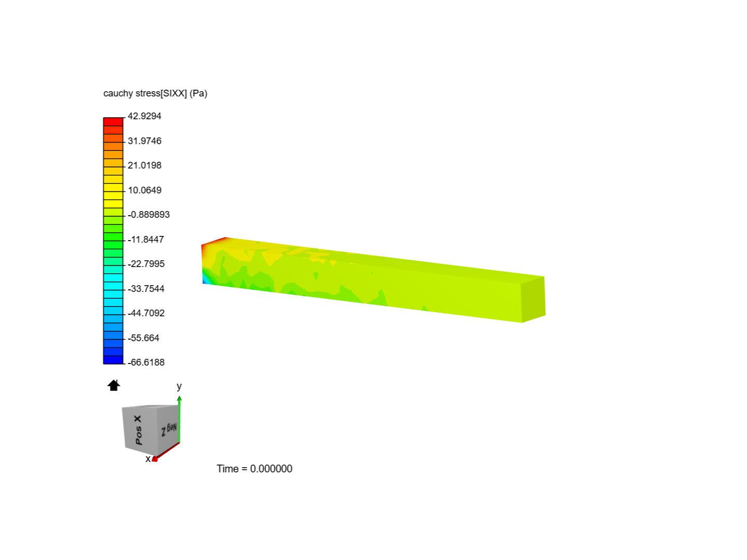Click the legend value -33.7544
The width and height of the screenshot is (747, 560).
pos(146,289)
